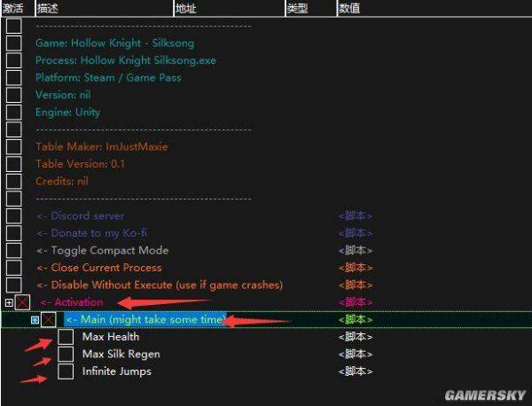The height and width of the screenshot is (406, 532).
Task: Select the Engine: Unity text
Action: pos(68,113)
